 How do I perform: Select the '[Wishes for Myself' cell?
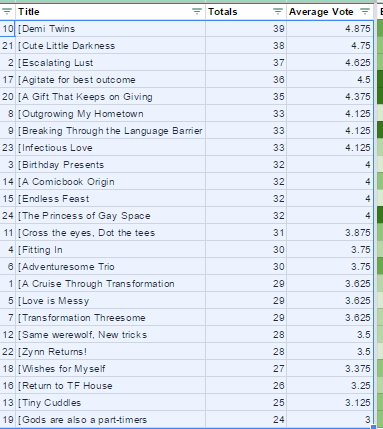click(x=111, y=369)
